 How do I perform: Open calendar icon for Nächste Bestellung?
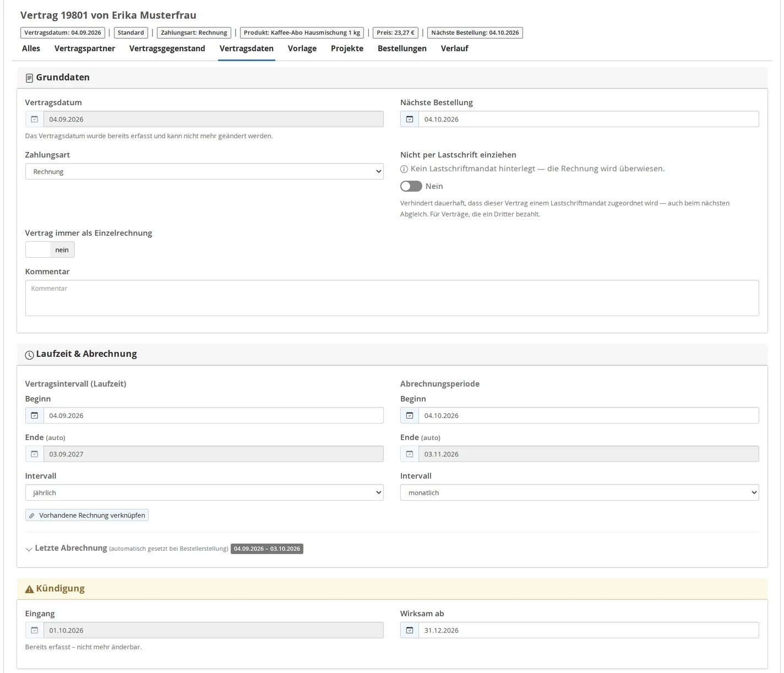tap(410, 119)
